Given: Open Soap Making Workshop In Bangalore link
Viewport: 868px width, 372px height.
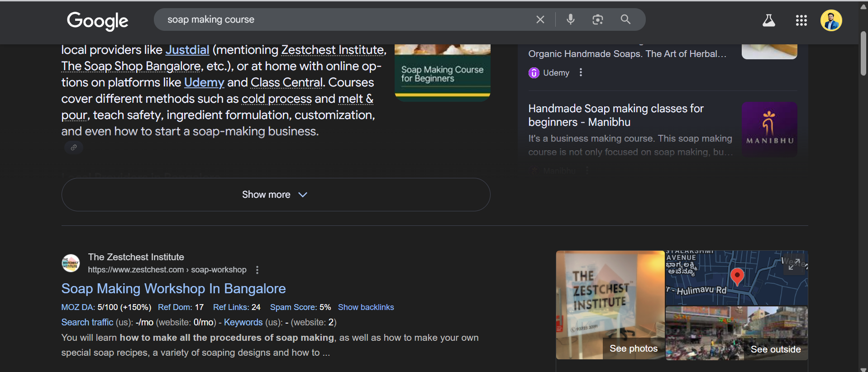Looking at the screenshot, I should point(173,288).
